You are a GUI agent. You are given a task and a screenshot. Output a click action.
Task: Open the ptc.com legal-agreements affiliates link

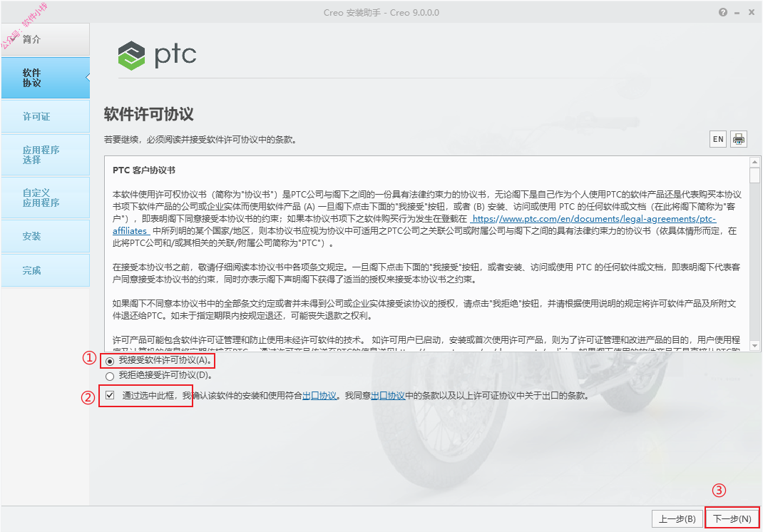coord(414,225)
